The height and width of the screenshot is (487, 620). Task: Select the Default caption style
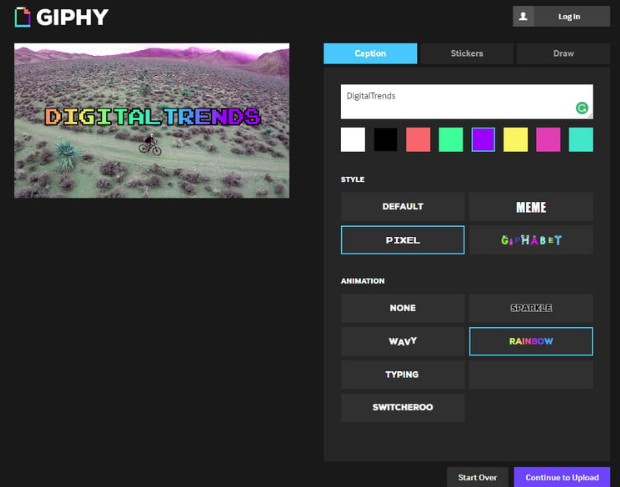[x=403, y=206]
